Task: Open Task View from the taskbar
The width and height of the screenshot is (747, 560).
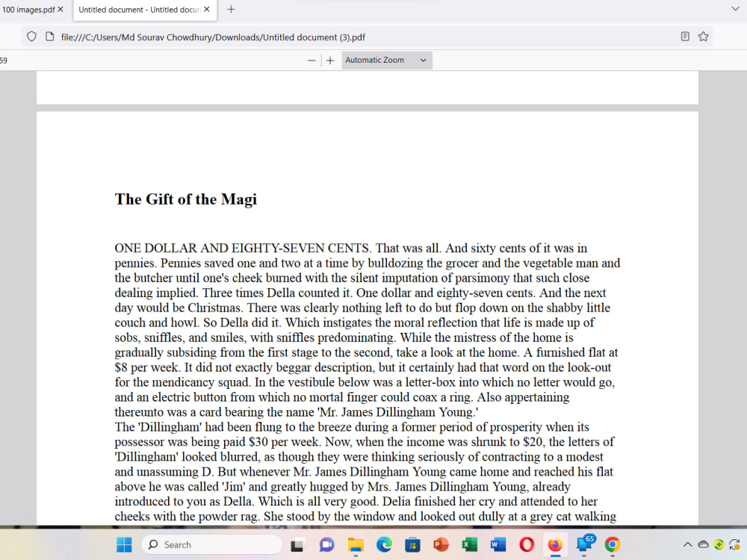Action: [x=297, y=544]
